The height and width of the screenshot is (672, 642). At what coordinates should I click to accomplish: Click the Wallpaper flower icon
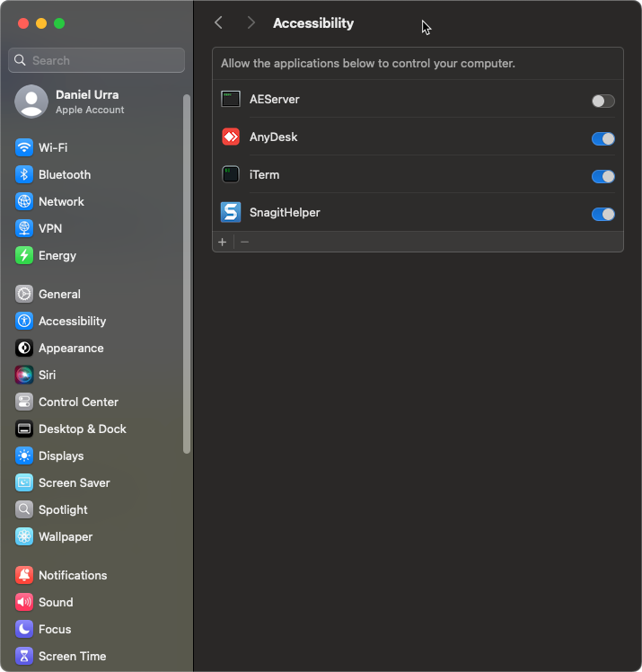tap(24, 537)
